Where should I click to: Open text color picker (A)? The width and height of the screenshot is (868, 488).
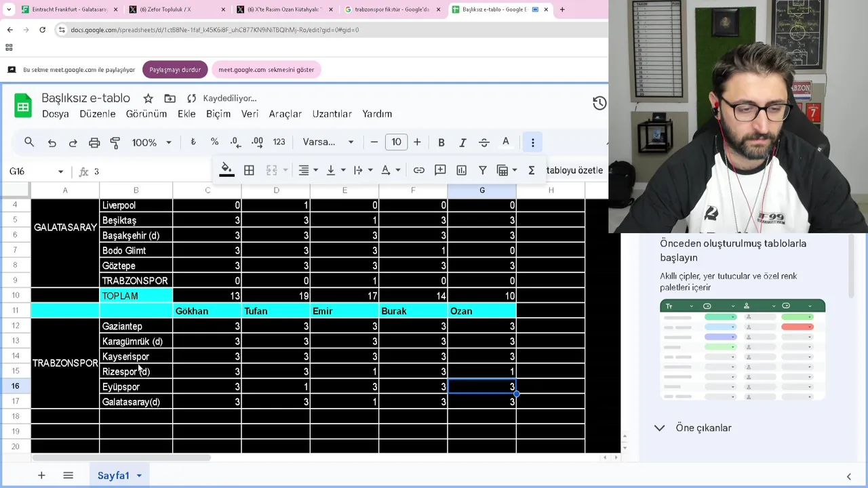(x=505, y=142)
